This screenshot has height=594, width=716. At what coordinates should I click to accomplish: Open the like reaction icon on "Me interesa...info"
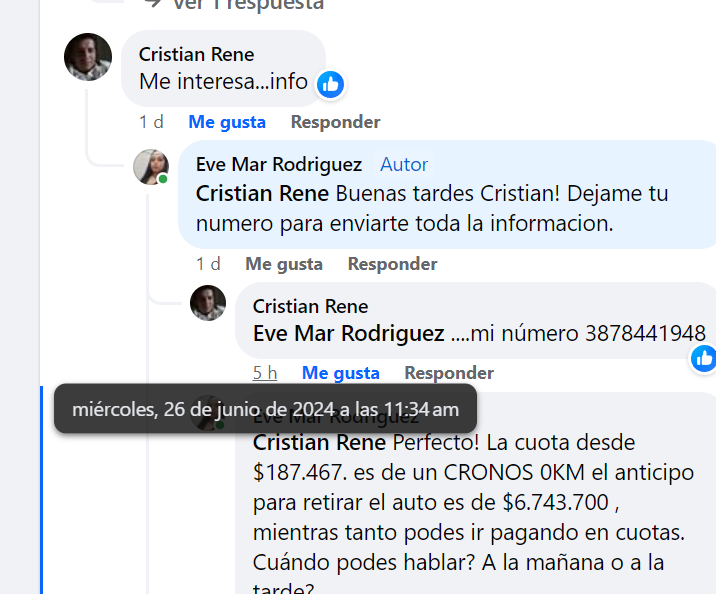[330, 84]
